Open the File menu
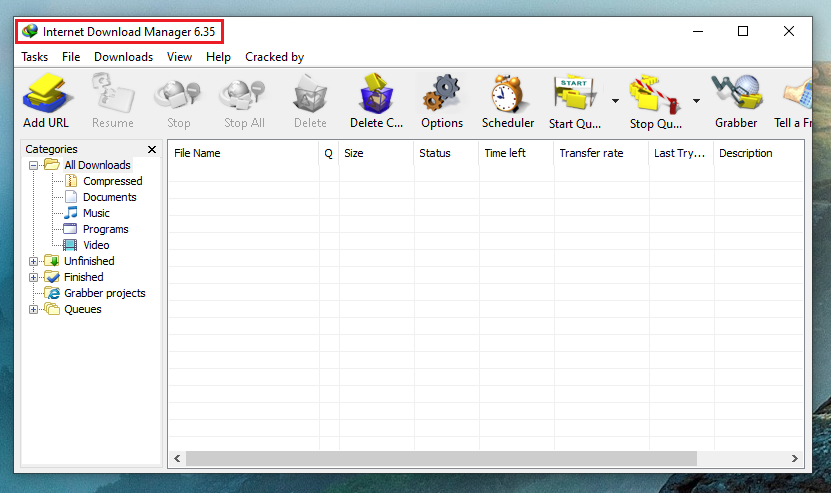831x493 pixels. [71, 57]
